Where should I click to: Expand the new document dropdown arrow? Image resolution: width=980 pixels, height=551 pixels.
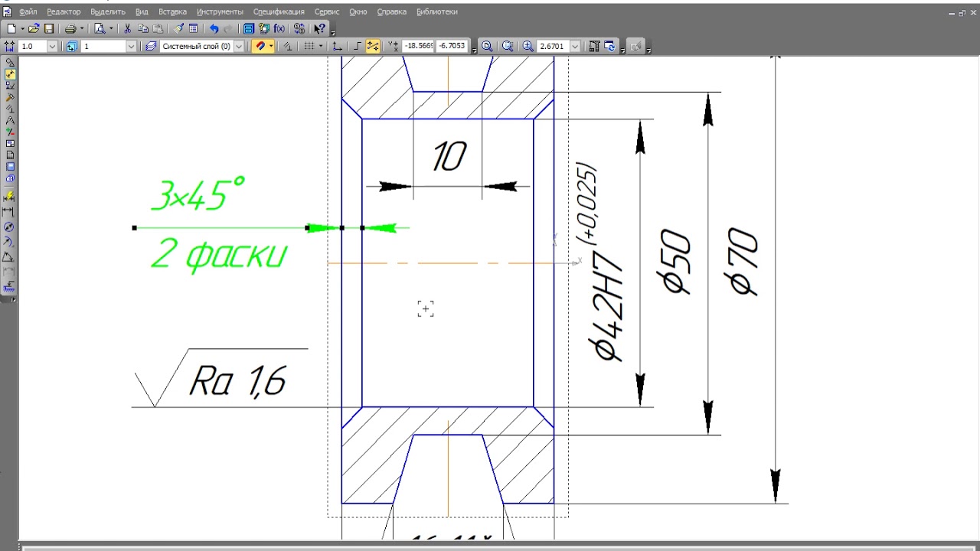(23, 28)
